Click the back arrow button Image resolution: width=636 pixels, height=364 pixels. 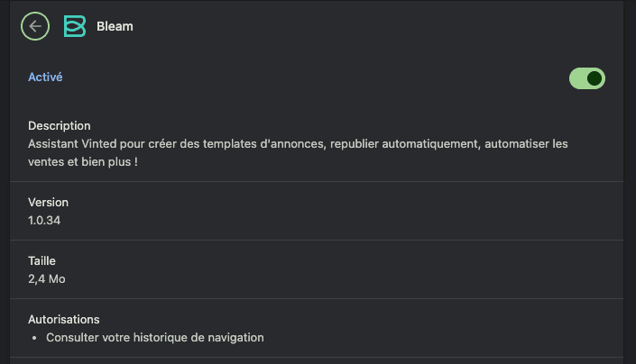coord(35,26)
